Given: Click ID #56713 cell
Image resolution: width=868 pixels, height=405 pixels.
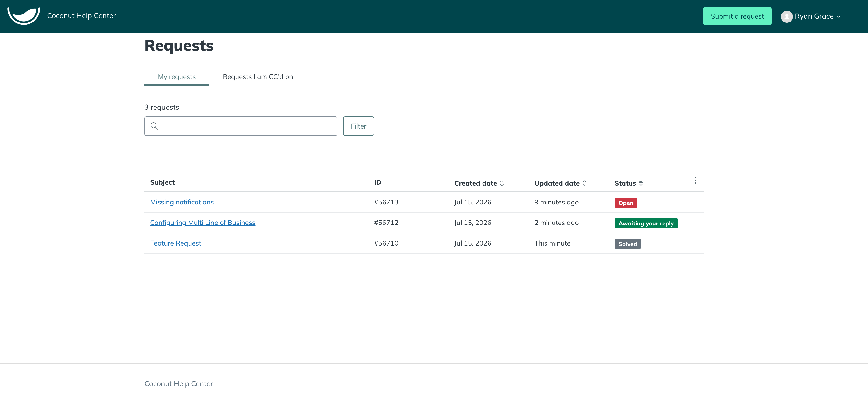Looking at the screenshot, I should [386, 202].
